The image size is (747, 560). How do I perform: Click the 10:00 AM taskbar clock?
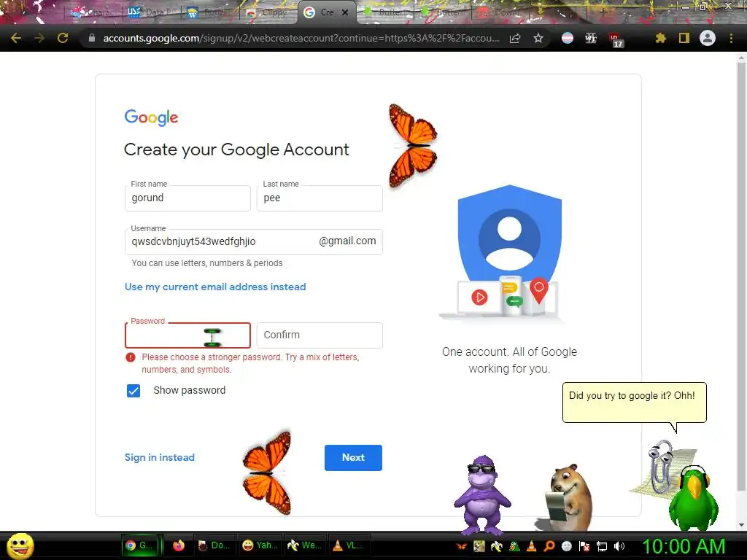[x=684, y=546]
